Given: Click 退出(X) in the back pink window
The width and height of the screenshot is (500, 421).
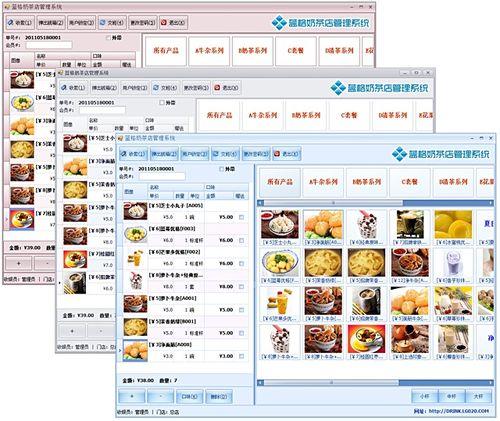Looking at the screenshot, I should point(173,23).
